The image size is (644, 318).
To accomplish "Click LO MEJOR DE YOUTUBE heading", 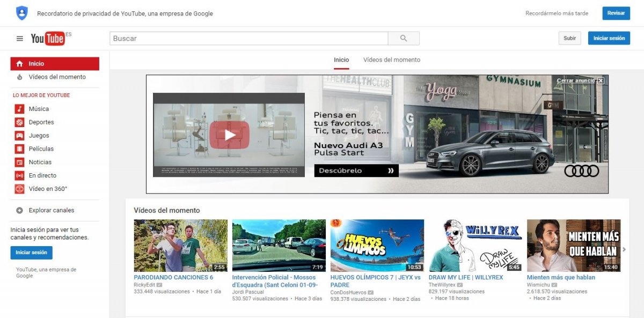I will click(x=41, y=95).
